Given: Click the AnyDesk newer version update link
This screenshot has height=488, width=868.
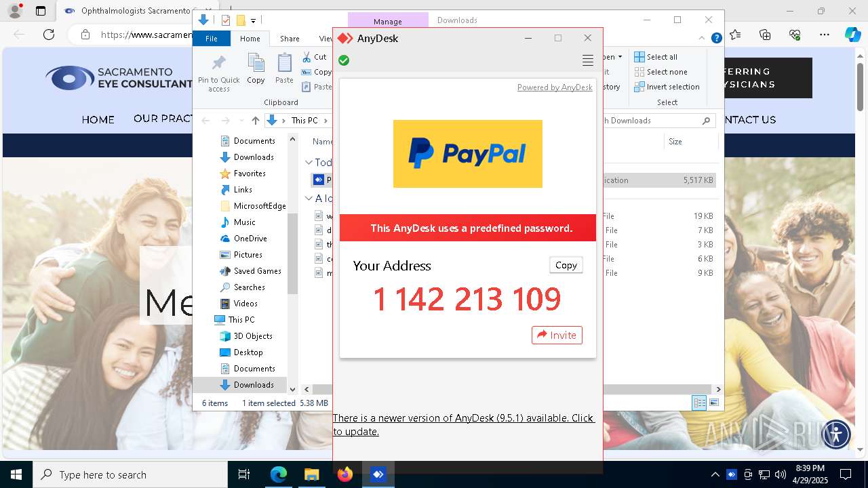Looking at the screenshot, I should [x=464, y=424].
